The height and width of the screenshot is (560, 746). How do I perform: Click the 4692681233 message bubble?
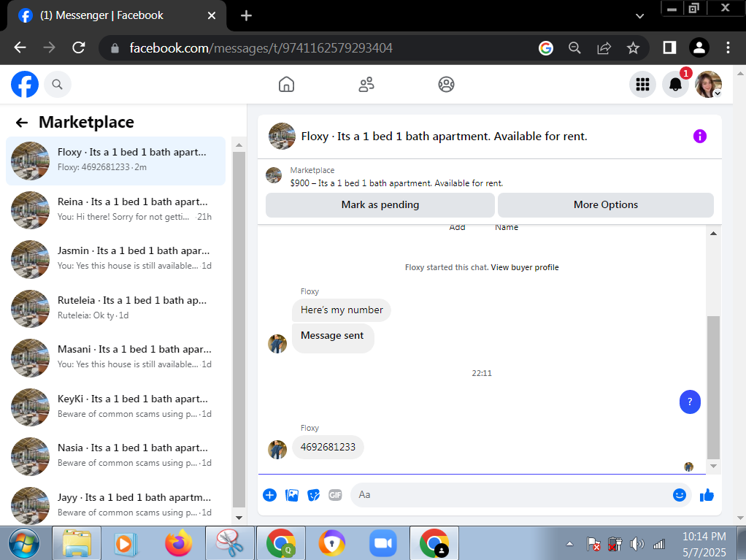coord(328,448)
